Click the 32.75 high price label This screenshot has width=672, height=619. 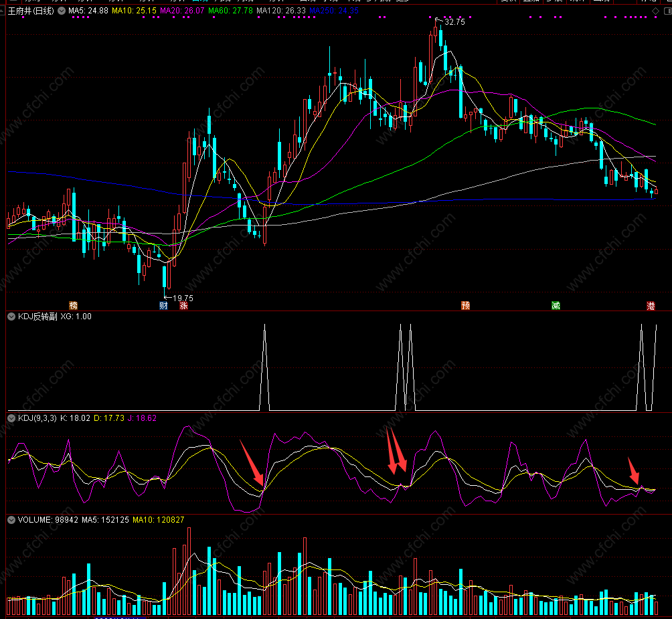pyautogui.click(x=454, y=22)
